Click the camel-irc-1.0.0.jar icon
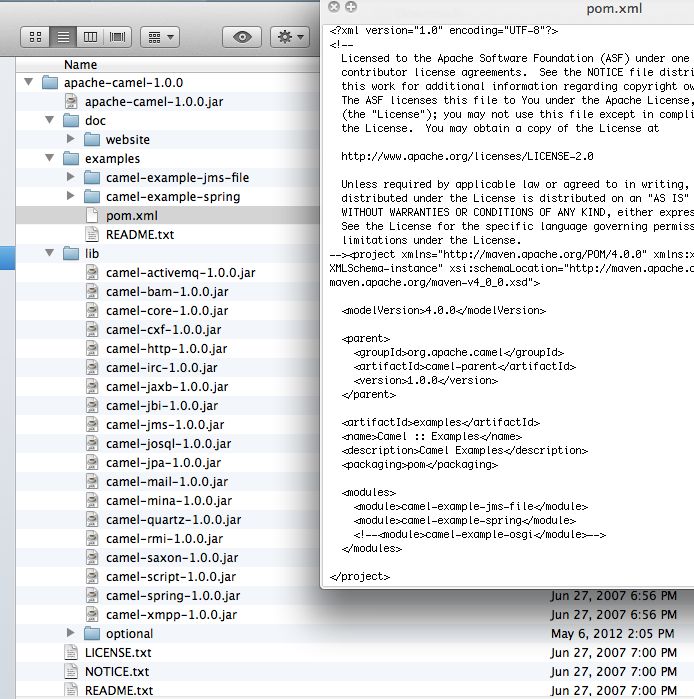This screenshot has width=694, height=699. pyautogui.click(x=92, y=367)
